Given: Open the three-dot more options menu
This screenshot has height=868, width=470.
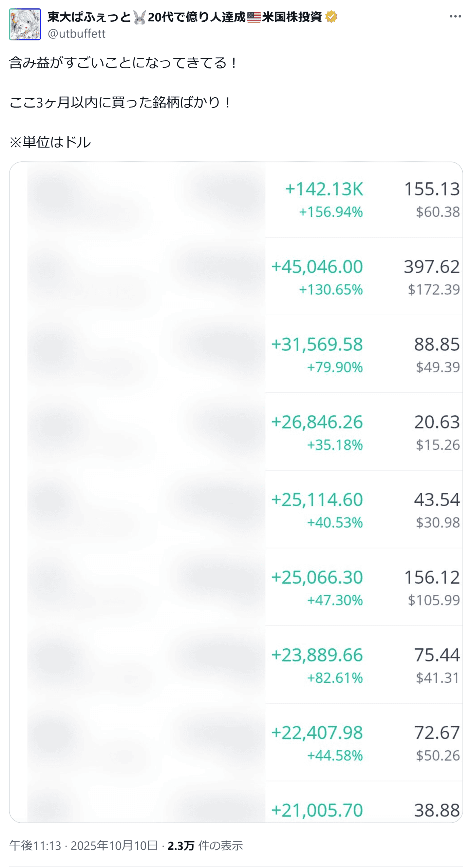Looking at the screenshot, I should pyautogui.click(x=455, y=16).
